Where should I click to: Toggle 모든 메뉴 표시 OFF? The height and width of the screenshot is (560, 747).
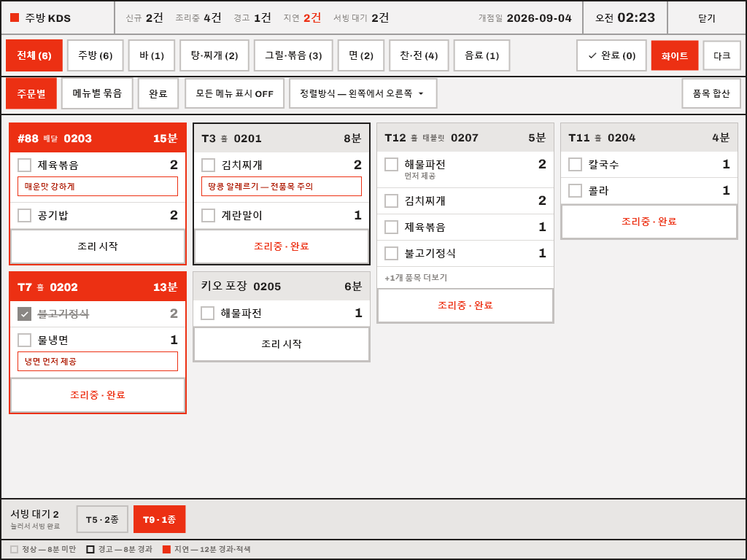tap(234, 94)
